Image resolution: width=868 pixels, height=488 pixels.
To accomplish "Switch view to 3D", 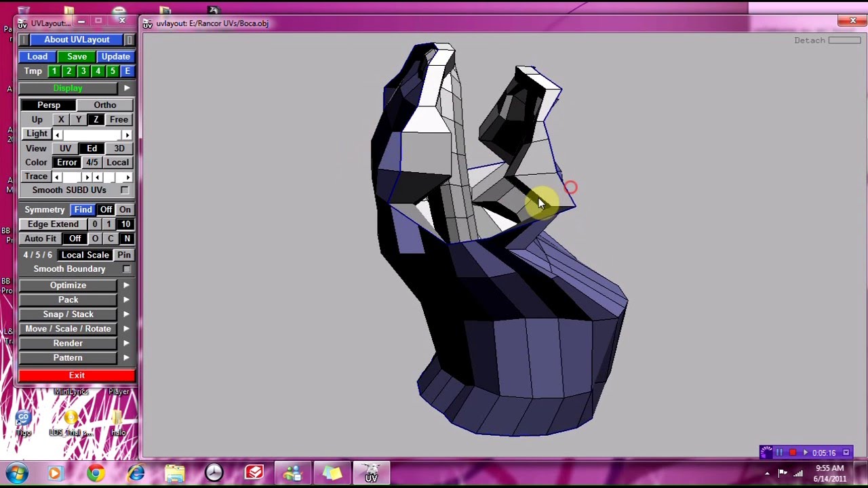I will point(119,148).
